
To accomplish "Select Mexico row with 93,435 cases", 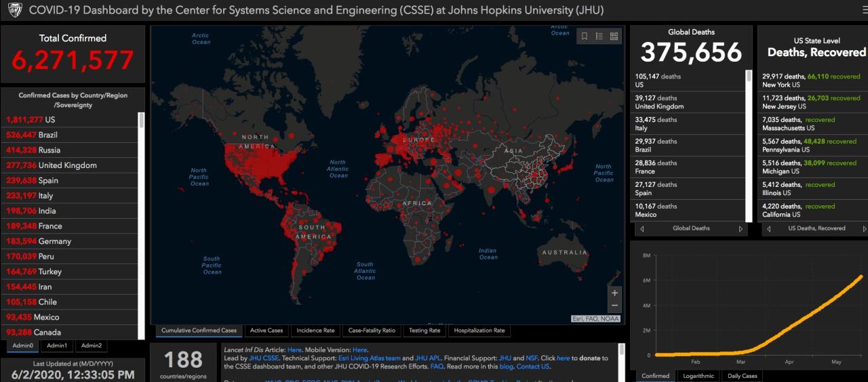I will click(x=71, y=317).
